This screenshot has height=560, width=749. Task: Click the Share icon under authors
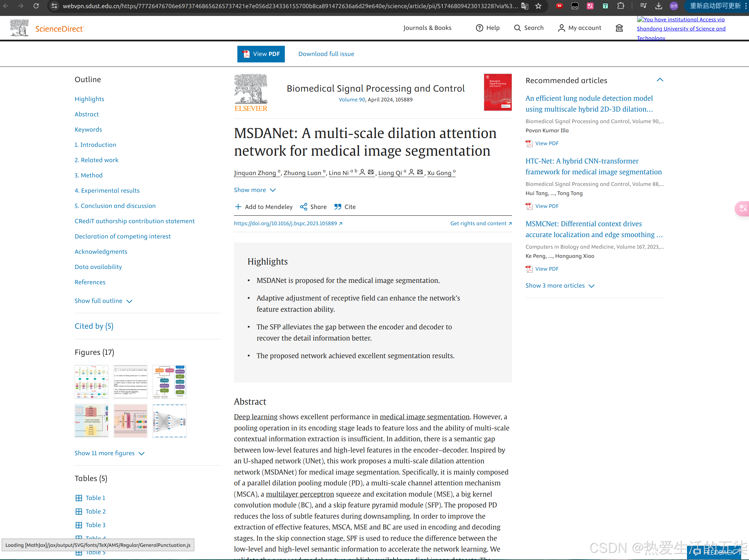[303, 207]
